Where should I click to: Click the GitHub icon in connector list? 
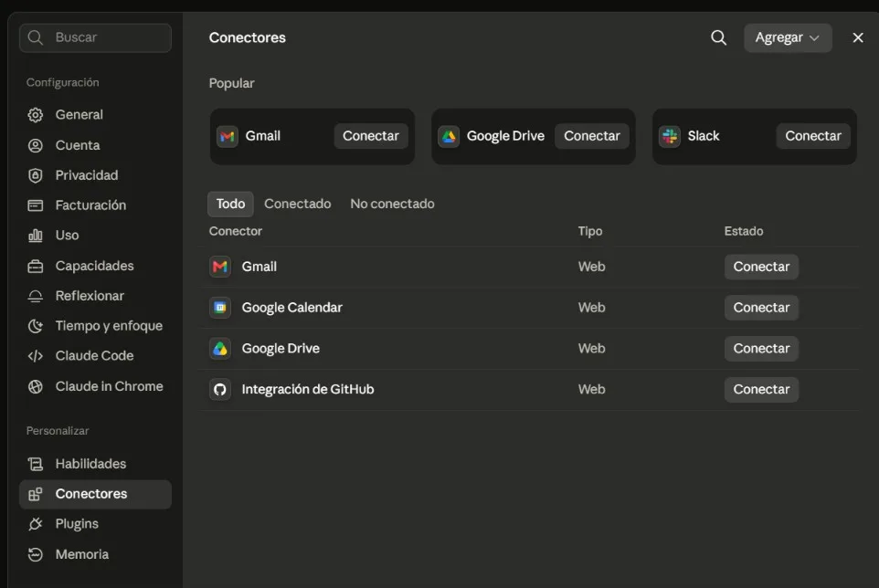pos(219,389)
